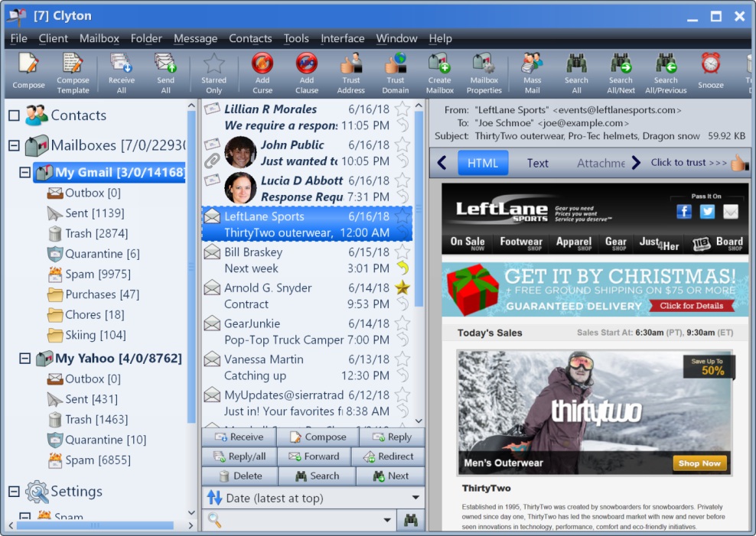Click the right chevron to show more preview tabs
This screenshot has width=756, height=536.
(636, 163)
